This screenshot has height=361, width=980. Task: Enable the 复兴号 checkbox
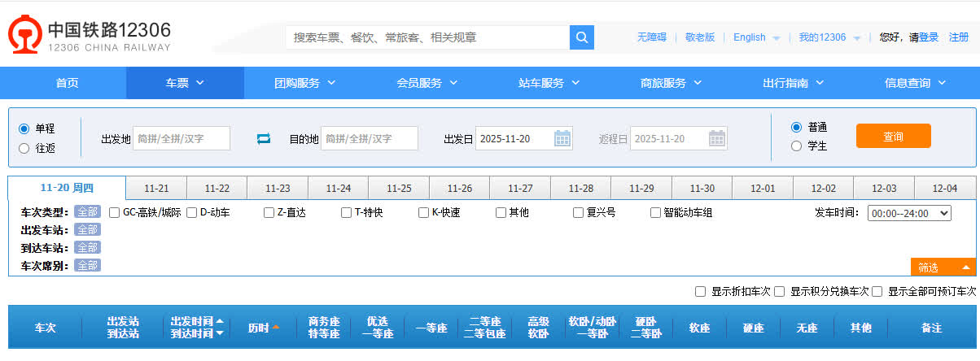[x=579, y=213]
